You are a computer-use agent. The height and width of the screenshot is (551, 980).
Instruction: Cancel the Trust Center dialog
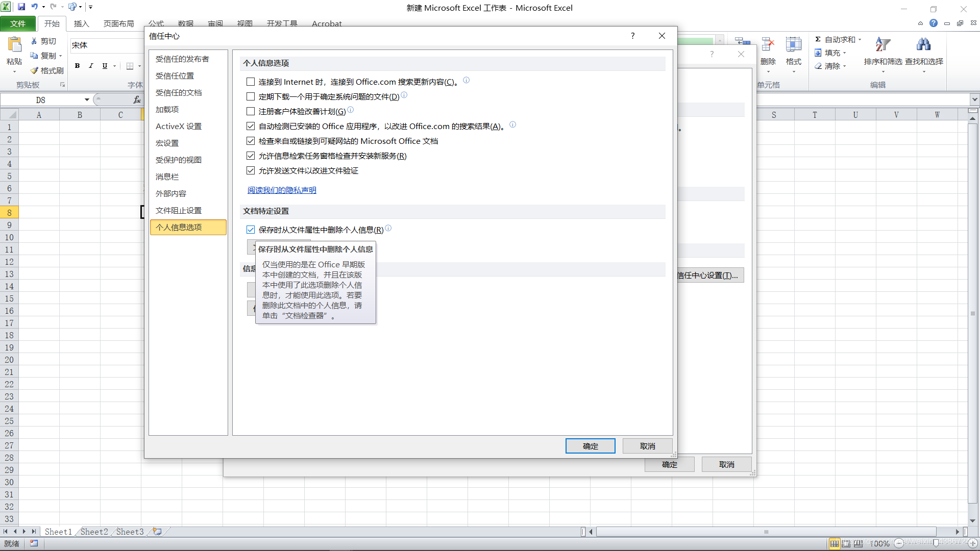point(647,446)
